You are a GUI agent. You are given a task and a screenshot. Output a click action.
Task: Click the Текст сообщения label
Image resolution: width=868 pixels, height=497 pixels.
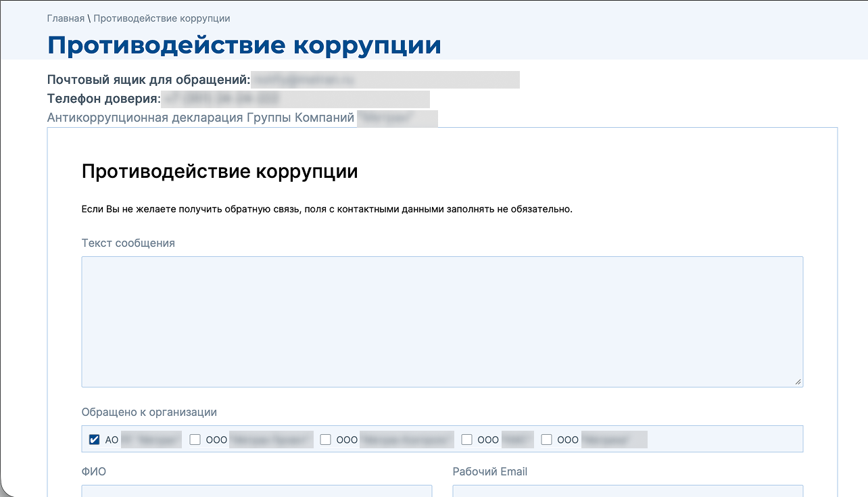128,243
